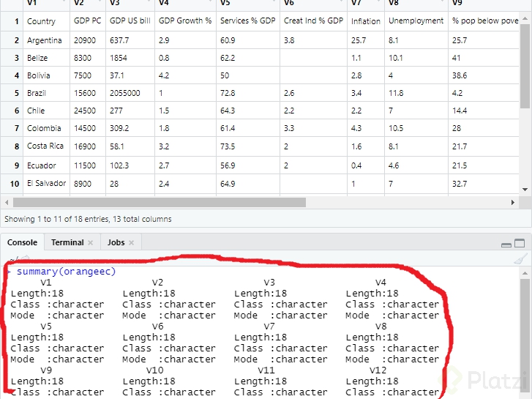Click the Country header cell
Viewport: 532px width, 399px height.
pos(46,21)
